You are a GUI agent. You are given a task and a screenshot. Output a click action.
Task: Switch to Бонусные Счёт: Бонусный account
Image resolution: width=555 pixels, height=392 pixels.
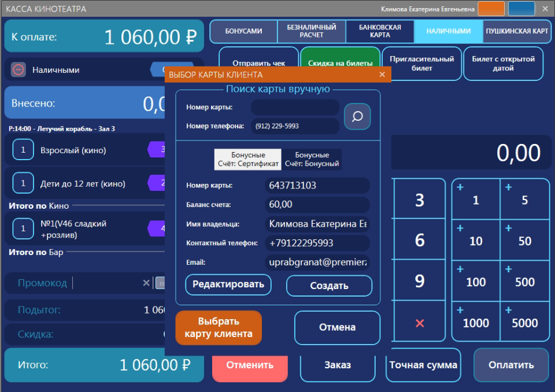[312, 160]
